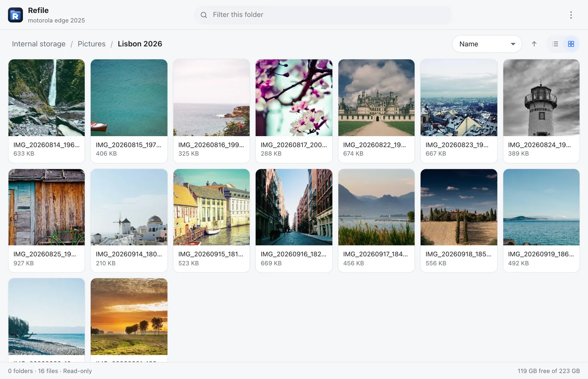
Task: Click the 633 KB file size label
Action: click(x=24, y=154)
